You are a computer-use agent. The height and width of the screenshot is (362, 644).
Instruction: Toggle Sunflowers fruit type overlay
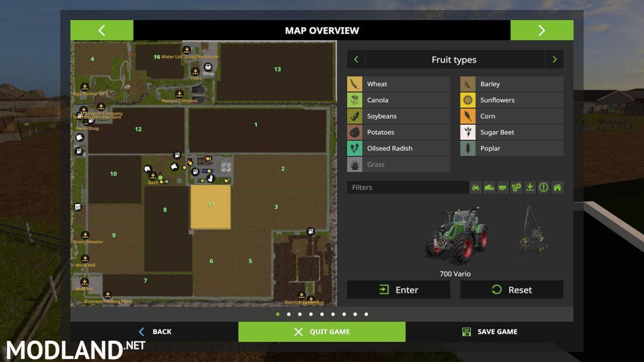[x=512, y=100]
